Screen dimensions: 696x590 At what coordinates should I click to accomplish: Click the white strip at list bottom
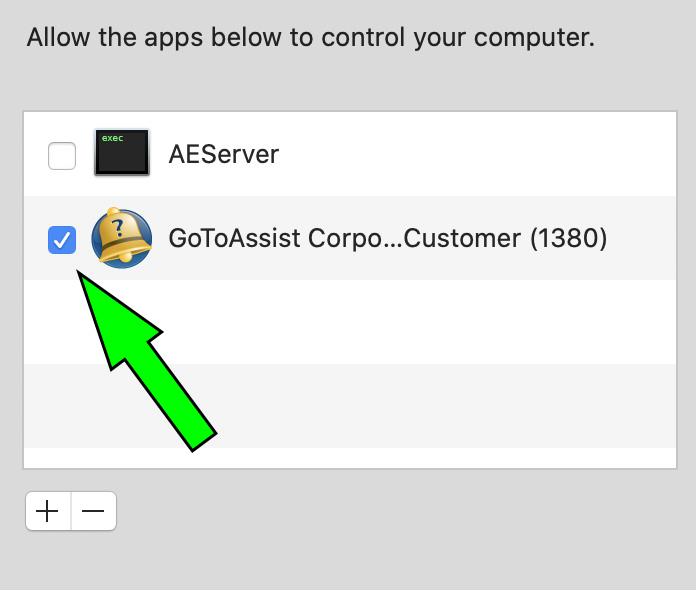click(x=350, y=457)
